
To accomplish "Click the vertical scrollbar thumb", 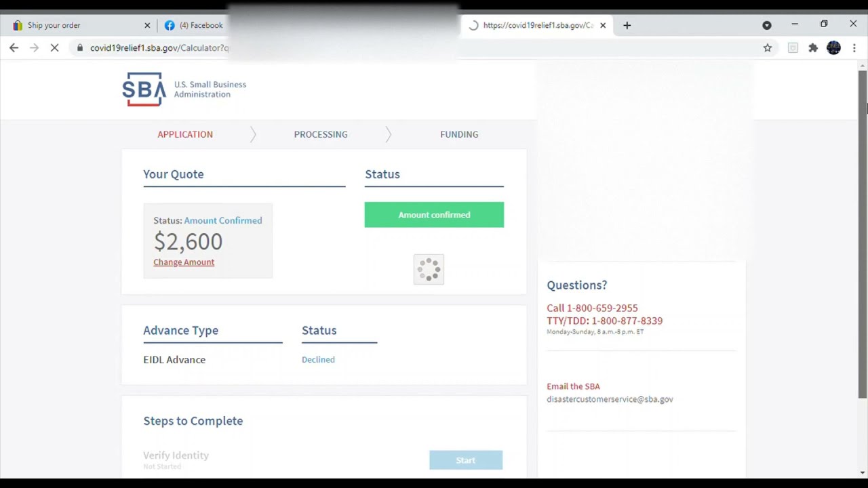I will pyautogui.click(x=863, y=234).
